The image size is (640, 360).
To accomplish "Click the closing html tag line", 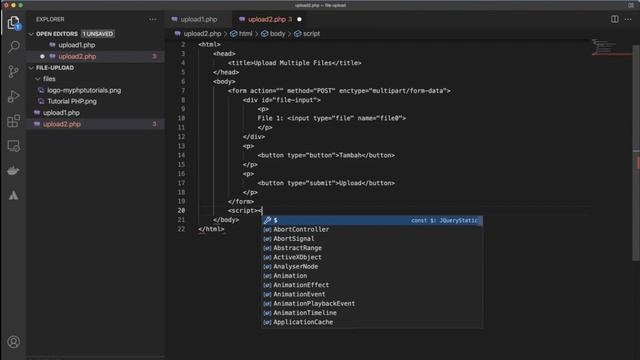I will (x=211, y=229).
